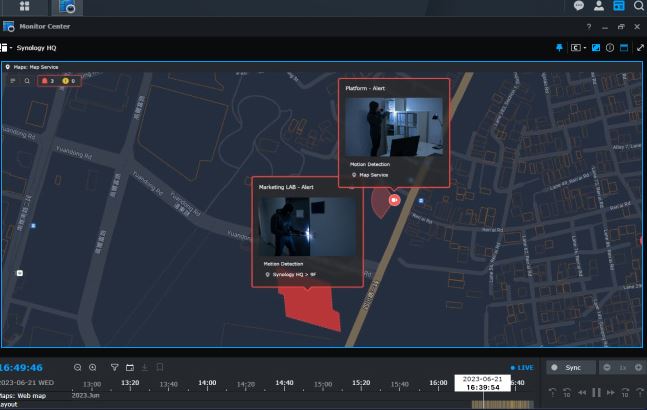Toggle the blue pin icon in layout toolbar
647x410 pixels.
(x=559, y=48)
